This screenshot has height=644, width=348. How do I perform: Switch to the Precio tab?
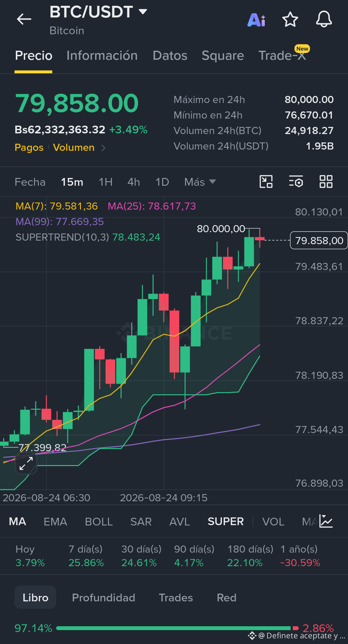34,56
